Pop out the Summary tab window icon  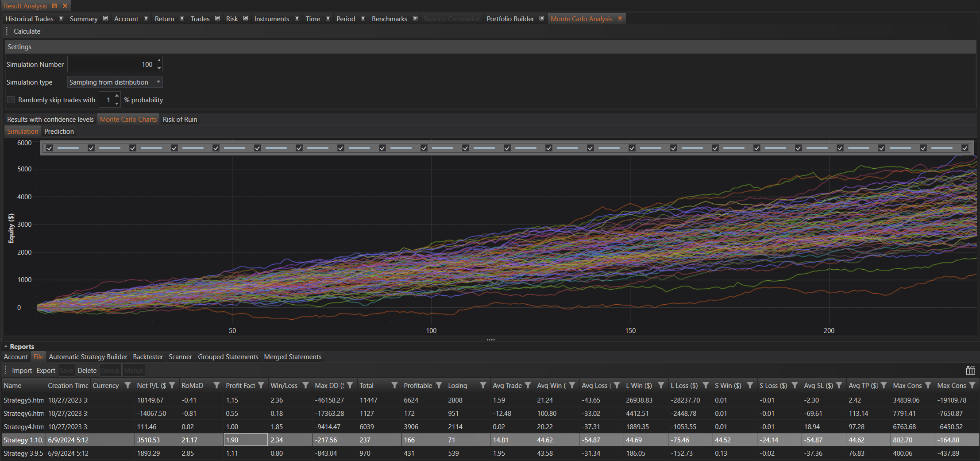[x=105, y=19]
